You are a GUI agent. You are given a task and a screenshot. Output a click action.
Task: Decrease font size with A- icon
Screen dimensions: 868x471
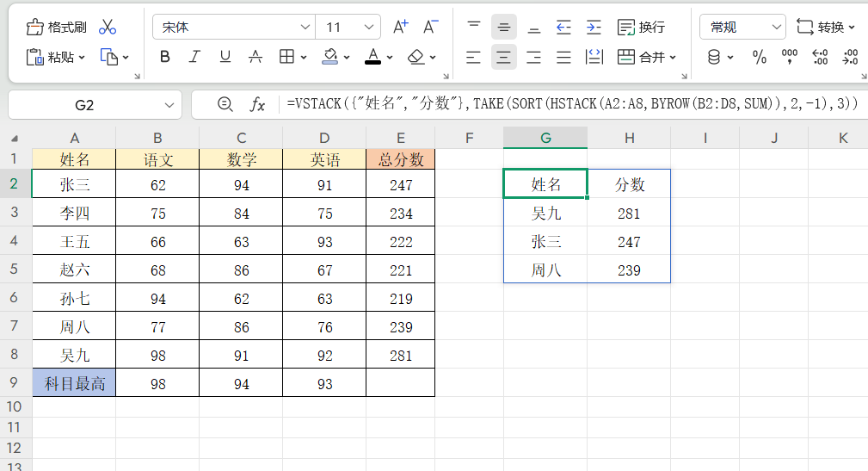click(432, 27)
